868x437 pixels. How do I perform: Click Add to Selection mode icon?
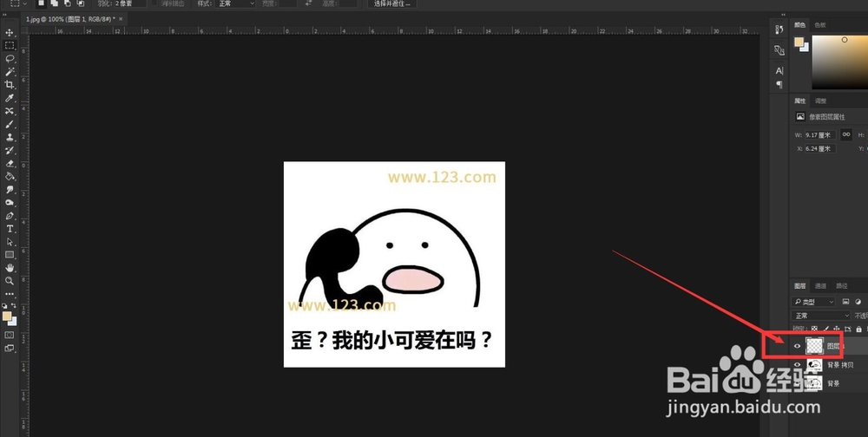54,3
